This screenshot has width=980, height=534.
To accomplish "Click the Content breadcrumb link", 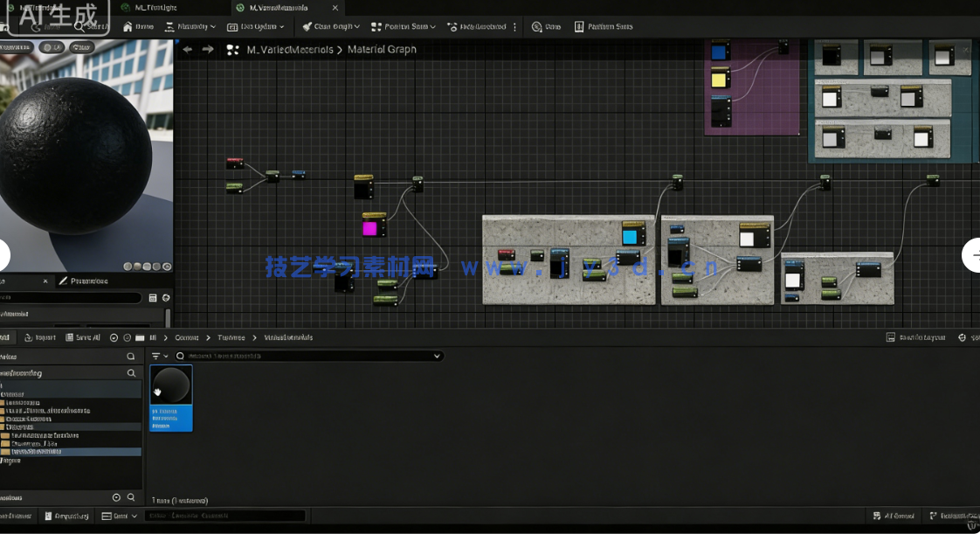I will tap(186, 337).
